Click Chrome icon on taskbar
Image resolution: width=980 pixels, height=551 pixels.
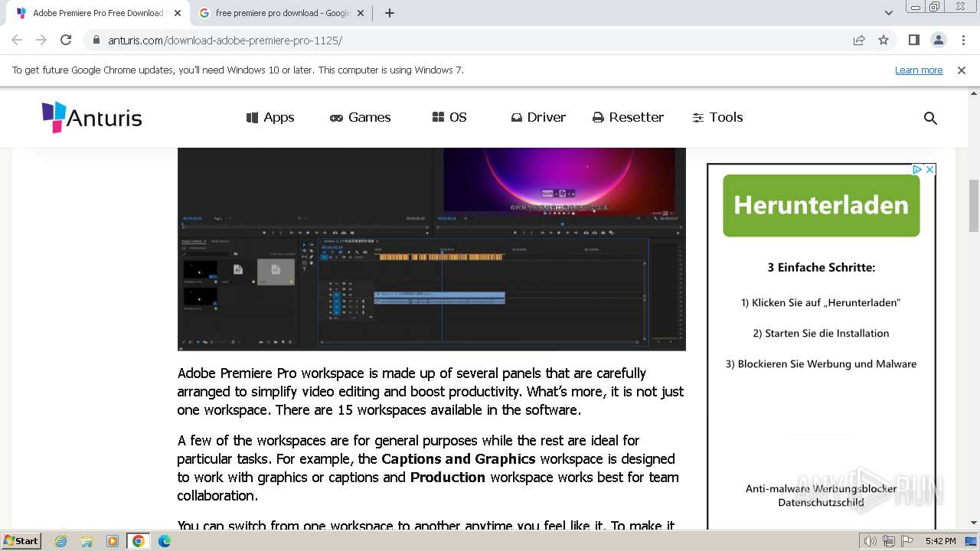coord(139,541)
